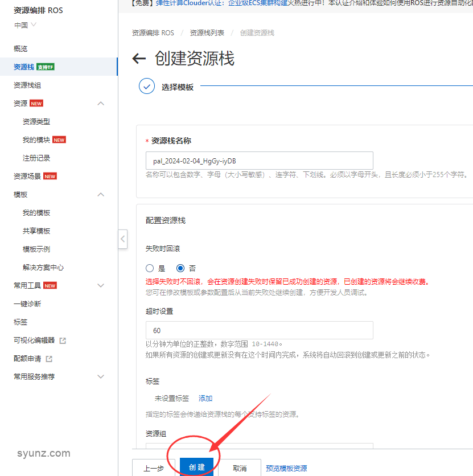Viewport: 473px width, 476px height.
Task: Click the 资源栈名称 input field
Action: pyautogui.click(x=260, y=161)
